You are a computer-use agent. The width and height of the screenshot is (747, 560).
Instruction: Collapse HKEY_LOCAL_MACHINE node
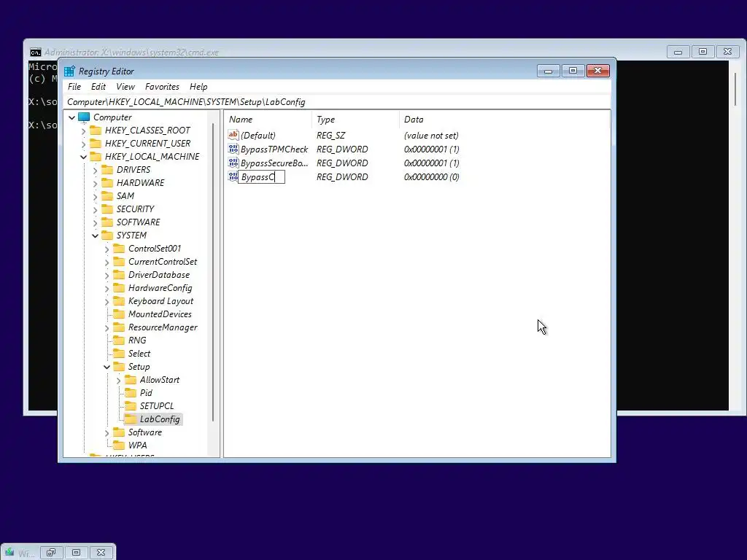pos(84,157)
